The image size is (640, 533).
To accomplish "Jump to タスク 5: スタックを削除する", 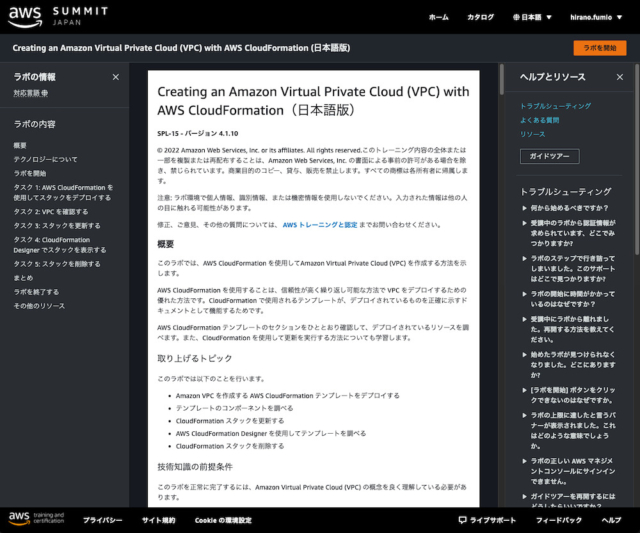I will click(x=57, y=264).
